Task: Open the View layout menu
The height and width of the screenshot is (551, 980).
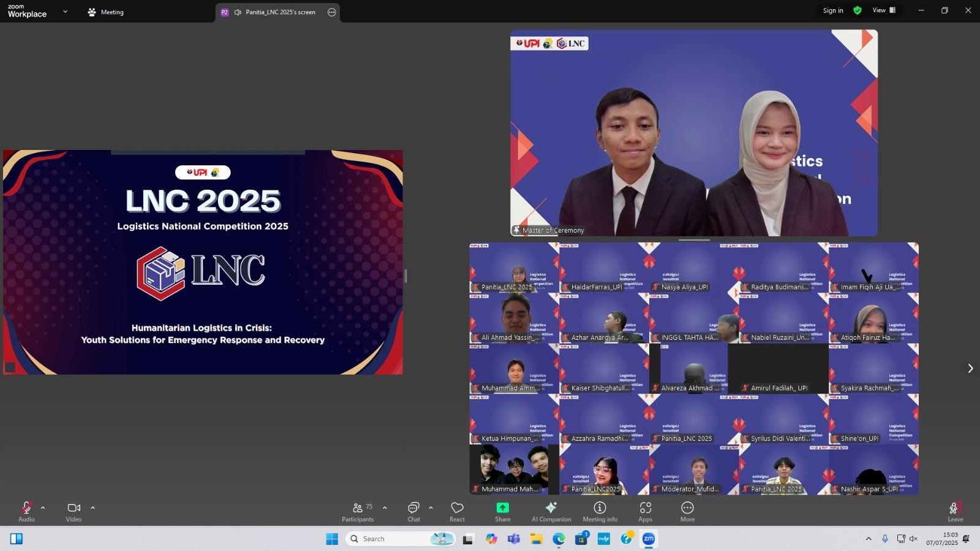Action: click(x=884, y=10)
